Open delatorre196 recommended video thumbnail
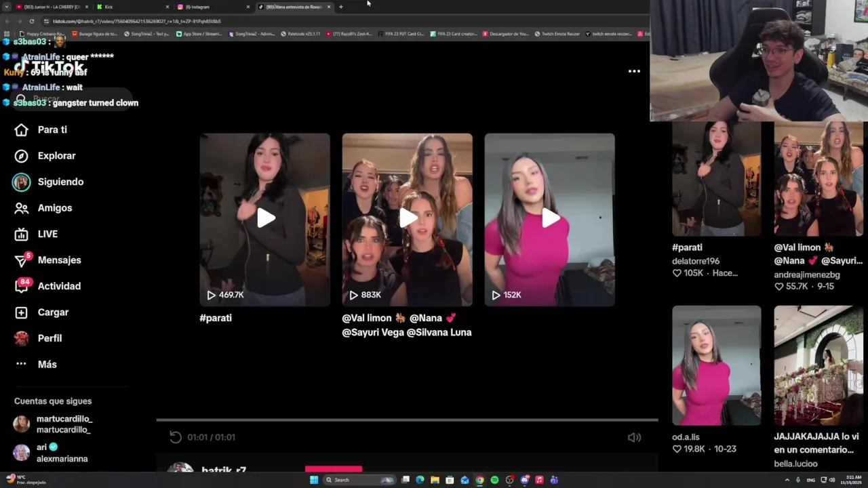 717,179
